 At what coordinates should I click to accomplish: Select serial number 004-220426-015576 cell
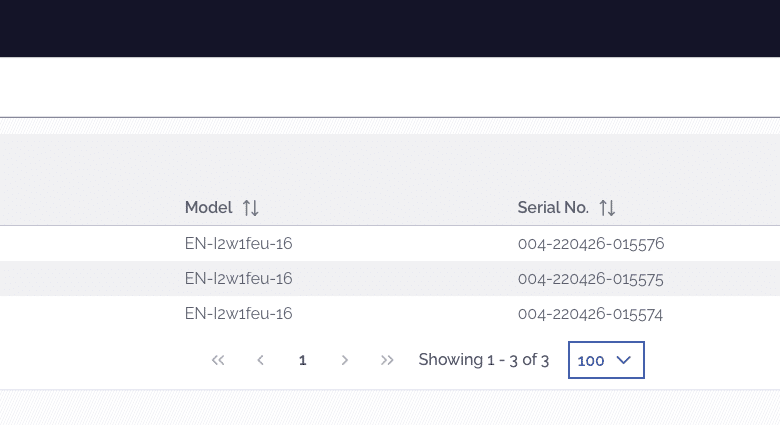pyautogui.click(x=591, y=243)
